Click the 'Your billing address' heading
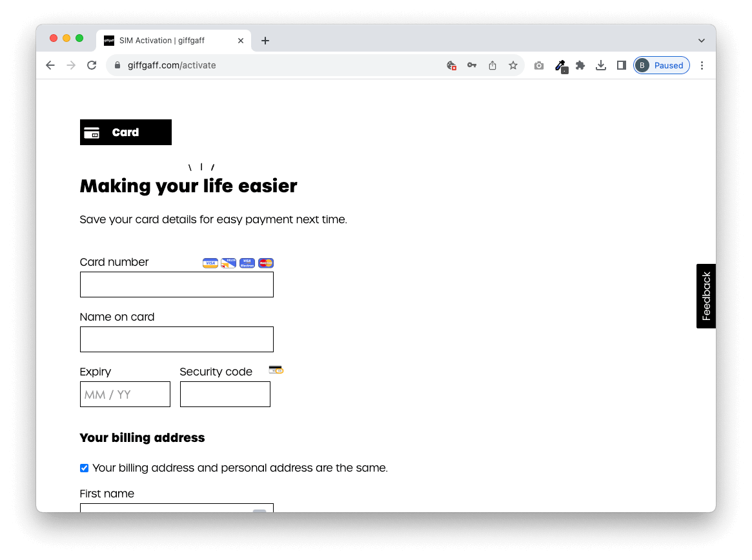 tap(143, 437)
